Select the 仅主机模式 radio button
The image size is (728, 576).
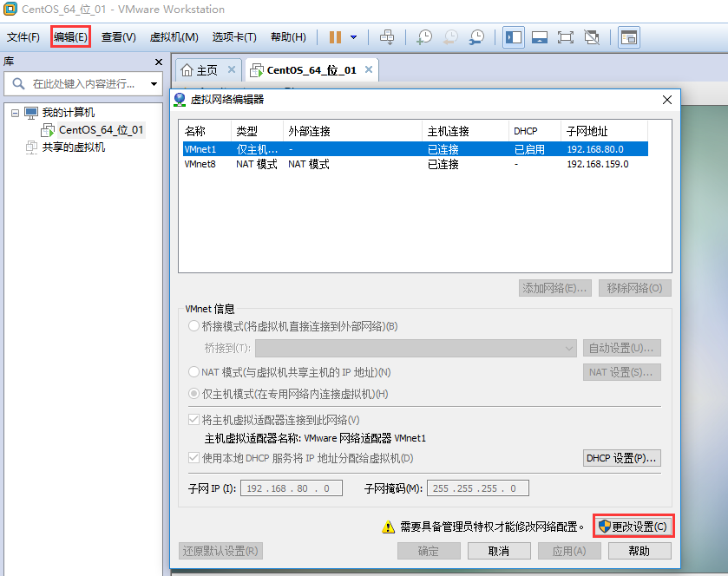[193, 394]
